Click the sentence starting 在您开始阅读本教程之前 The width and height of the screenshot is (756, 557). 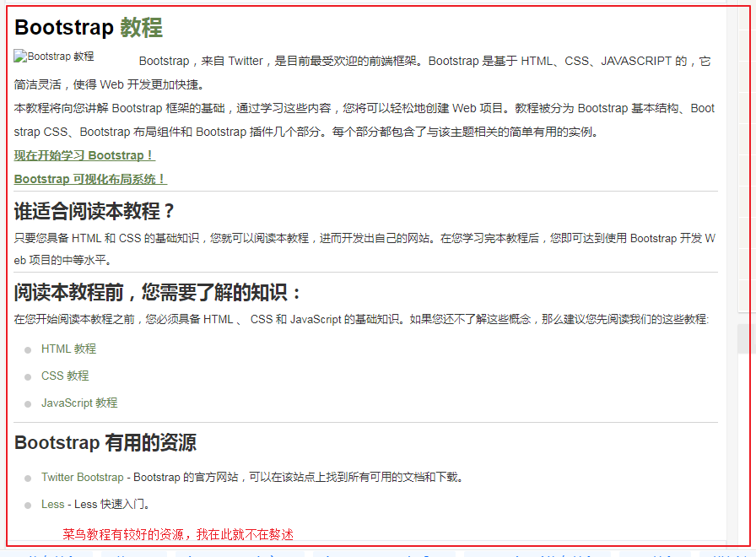coord(361,319)
